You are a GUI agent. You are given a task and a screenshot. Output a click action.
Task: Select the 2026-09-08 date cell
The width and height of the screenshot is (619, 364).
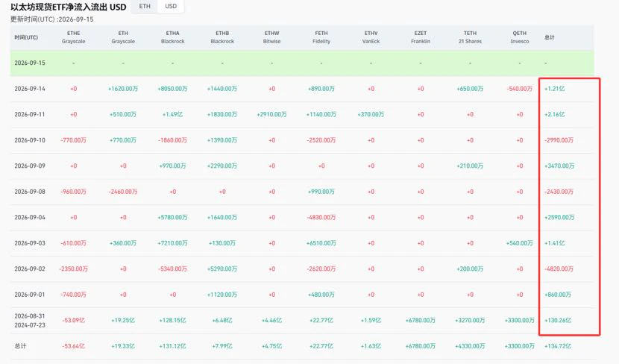tap(30, 192)
